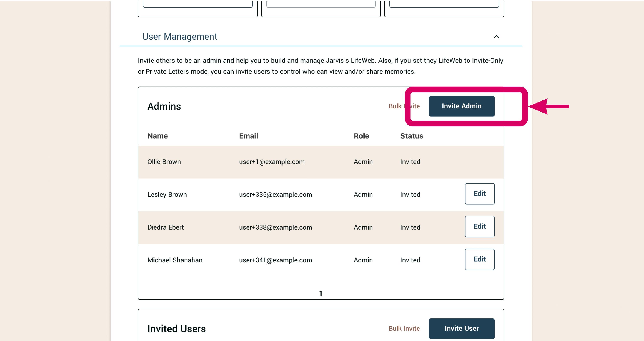Click the Invited Users section heading
This screenshot has height=341, width=644.
pyautogui.click(x=176, y=328)
